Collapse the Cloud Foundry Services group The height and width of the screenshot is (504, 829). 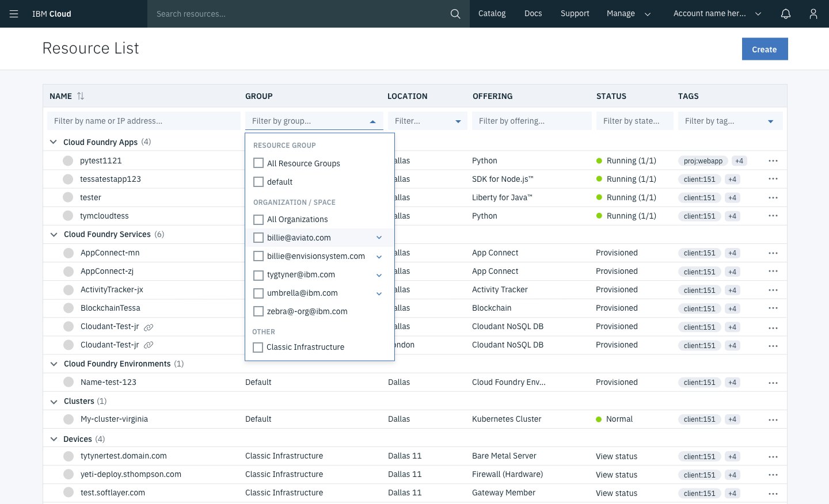[54, 234]
